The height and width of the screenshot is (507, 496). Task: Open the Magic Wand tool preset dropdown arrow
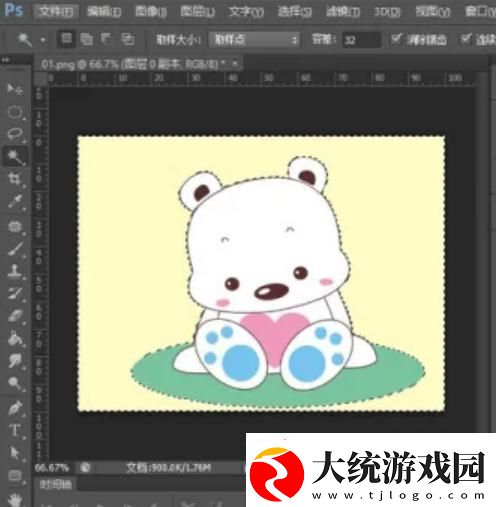[43, 40]
